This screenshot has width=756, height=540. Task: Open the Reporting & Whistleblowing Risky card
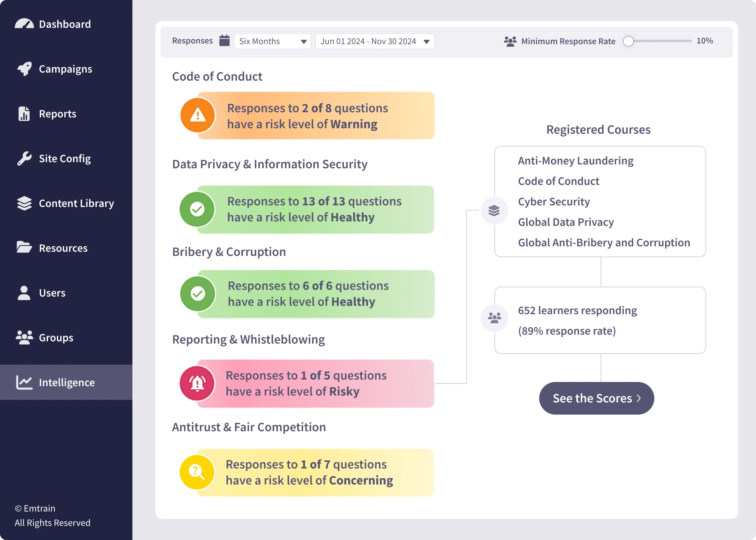[x=315, y=383]
